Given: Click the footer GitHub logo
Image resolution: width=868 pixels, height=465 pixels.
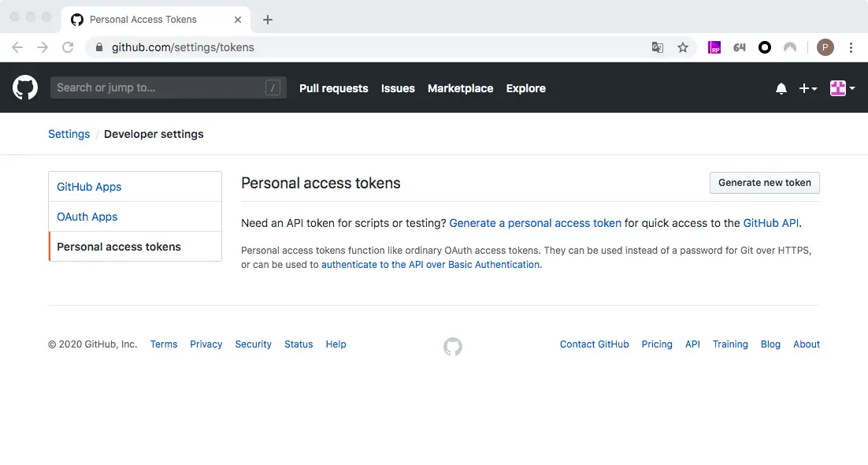Looking at the screenshot, I should 452,347.
